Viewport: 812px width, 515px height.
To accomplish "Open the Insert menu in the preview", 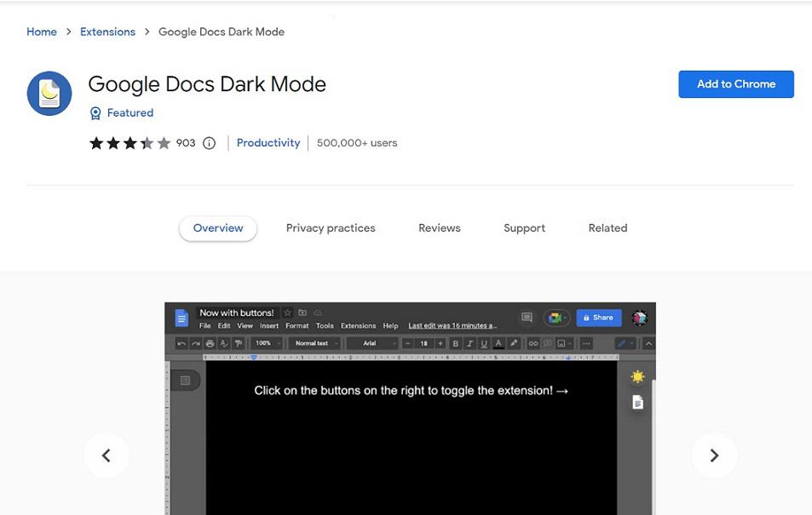I will (268, 325).
